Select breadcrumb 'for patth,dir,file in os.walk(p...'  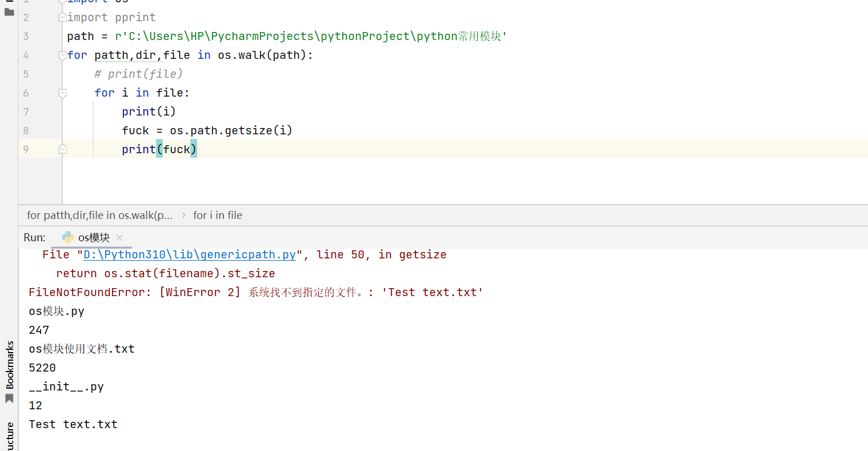[x=99, y=215]
